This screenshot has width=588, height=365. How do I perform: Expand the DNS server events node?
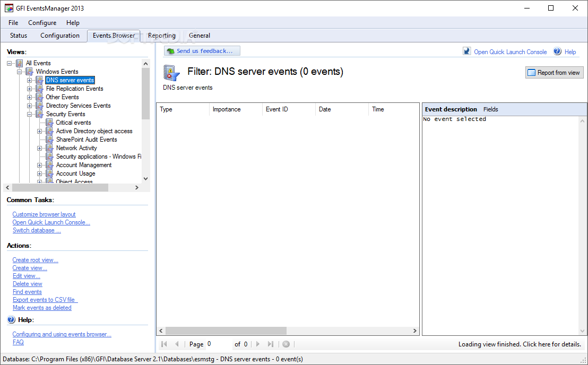click(x=29, y=80)
